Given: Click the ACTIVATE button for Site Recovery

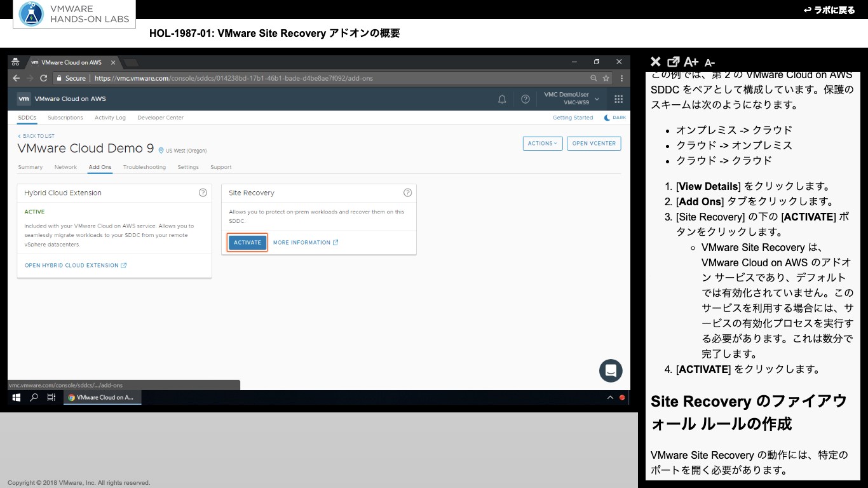Looking at the screenshot, I should pos(247,242).
